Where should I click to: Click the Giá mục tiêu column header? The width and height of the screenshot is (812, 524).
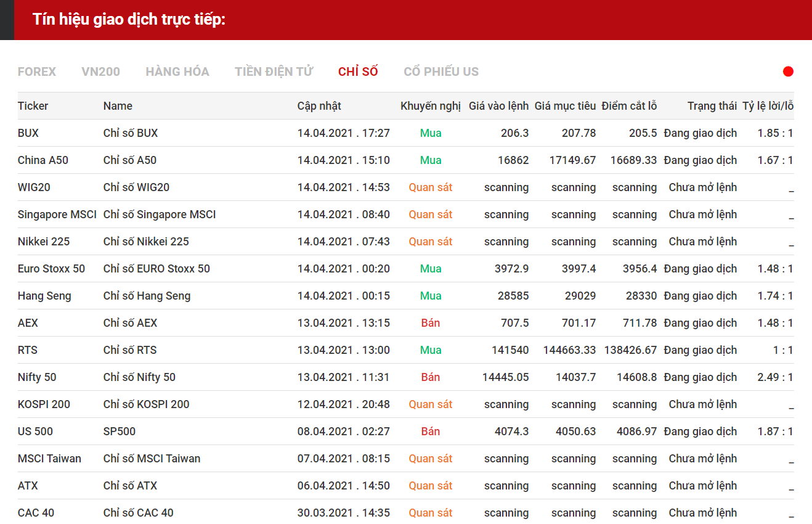pos(565,106)
